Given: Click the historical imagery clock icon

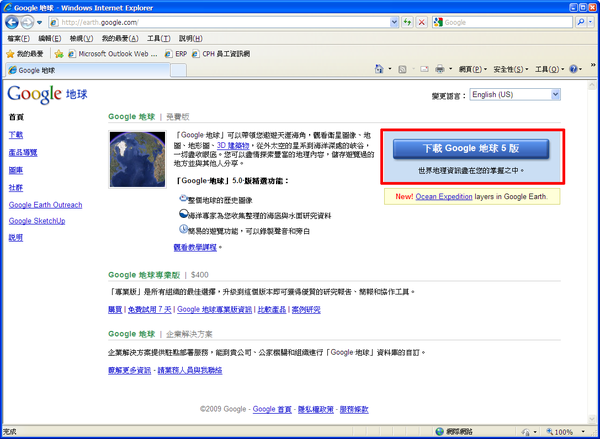Looking at the screenshot, I should 183,198.
